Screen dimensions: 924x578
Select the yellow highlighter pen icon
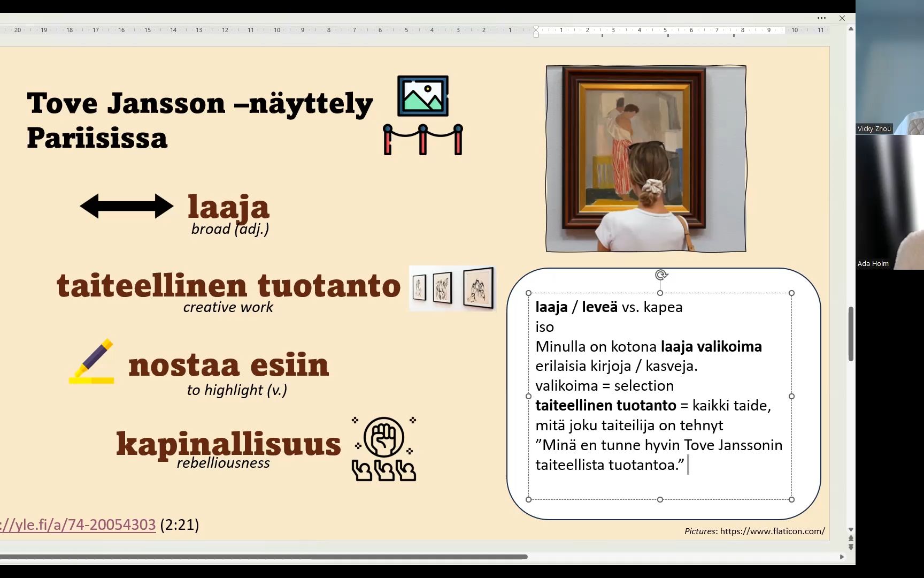(x=91, y=361)
